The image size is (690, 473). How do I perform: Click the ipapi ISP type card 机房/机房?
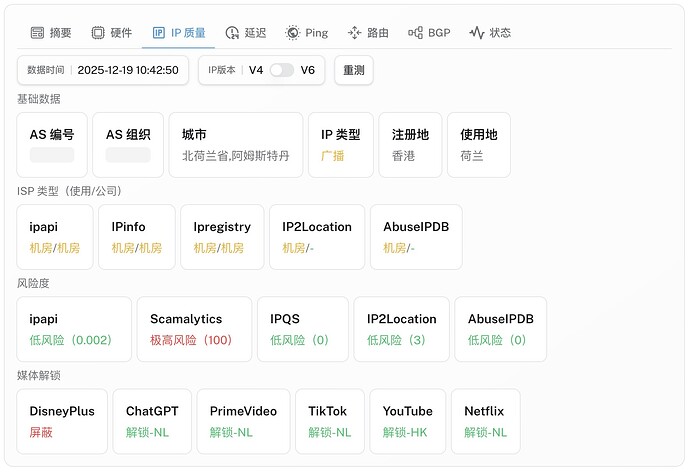point(55,237)
